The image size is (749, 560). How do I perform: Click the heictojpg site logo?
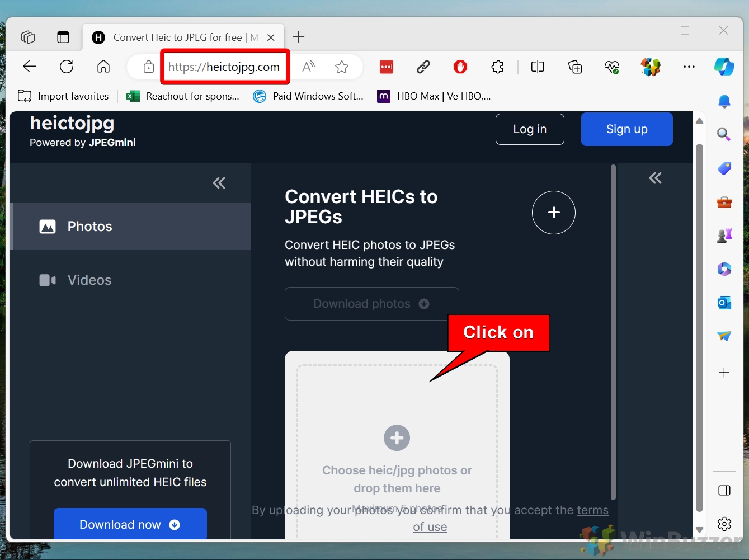(72, 123)
